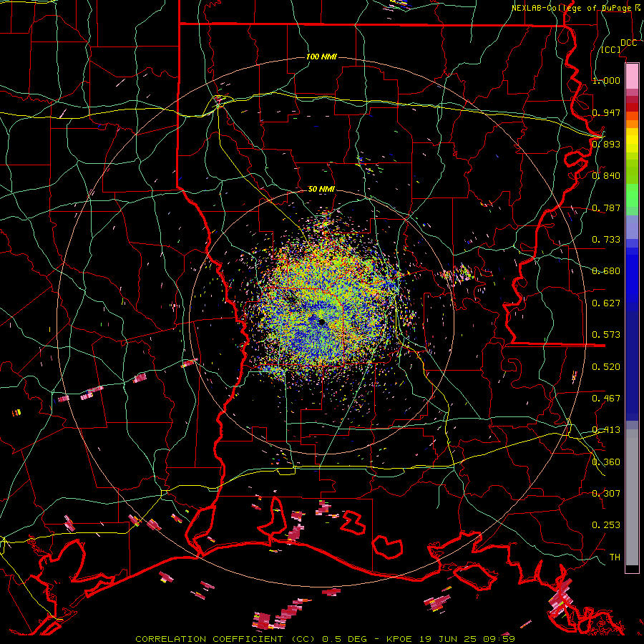Select the 0.253 legend value
The height and width of the screenshot is (644, 644).
(x=606, y=525)
